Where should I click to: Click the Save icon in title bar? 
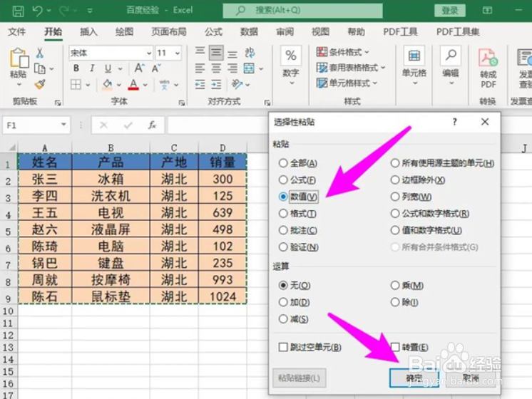[18, 11]
